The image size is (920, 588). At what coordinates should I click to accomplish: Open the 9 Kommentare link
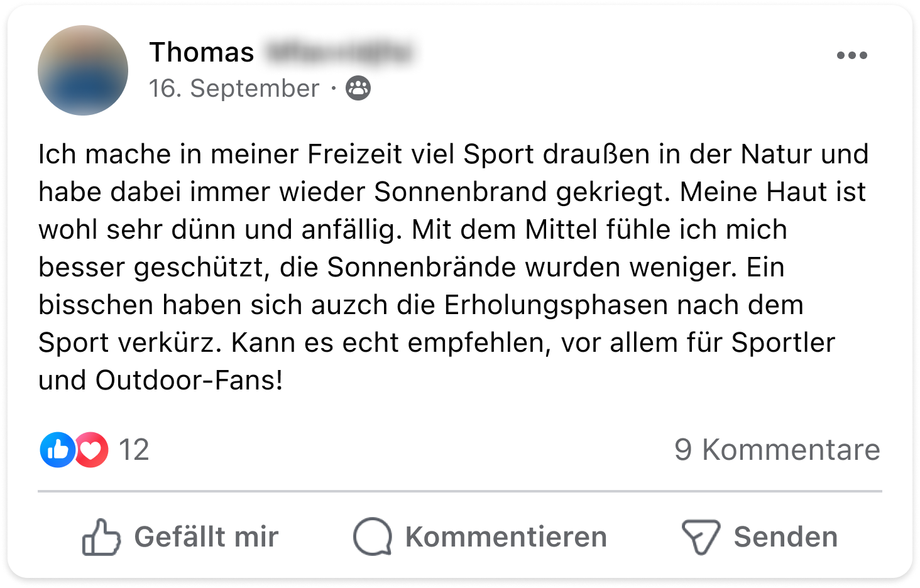coord(777,450)
